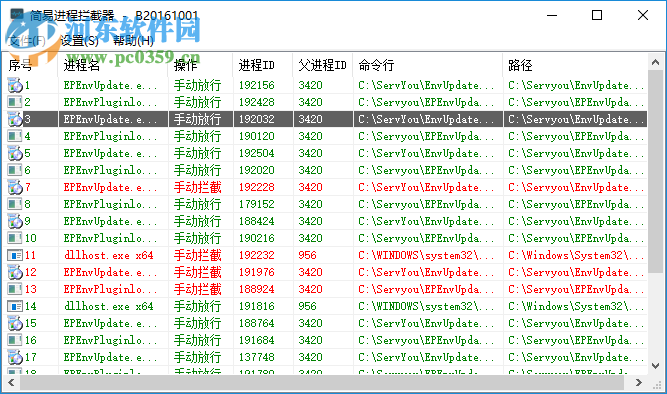Screen dimensions: 667x394
Task: Click the window icon in row 8
Action: click(15, 204)
